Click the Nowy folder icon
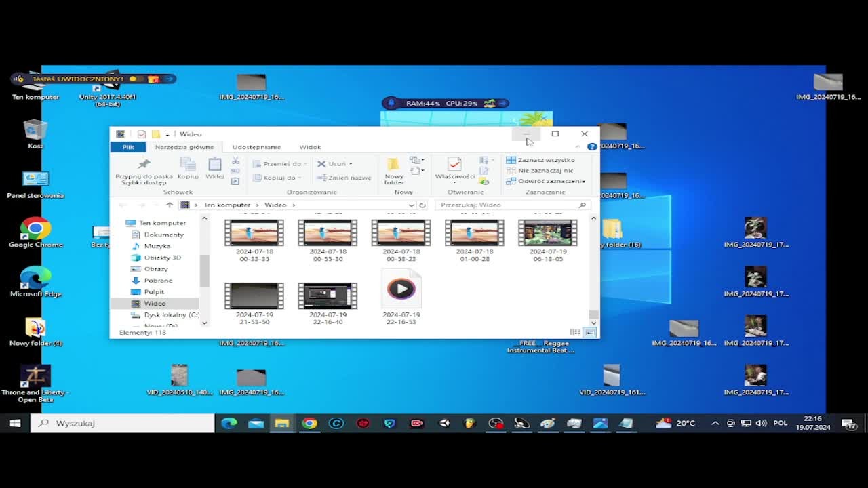The image size is (868, 488). coord(394,171)
